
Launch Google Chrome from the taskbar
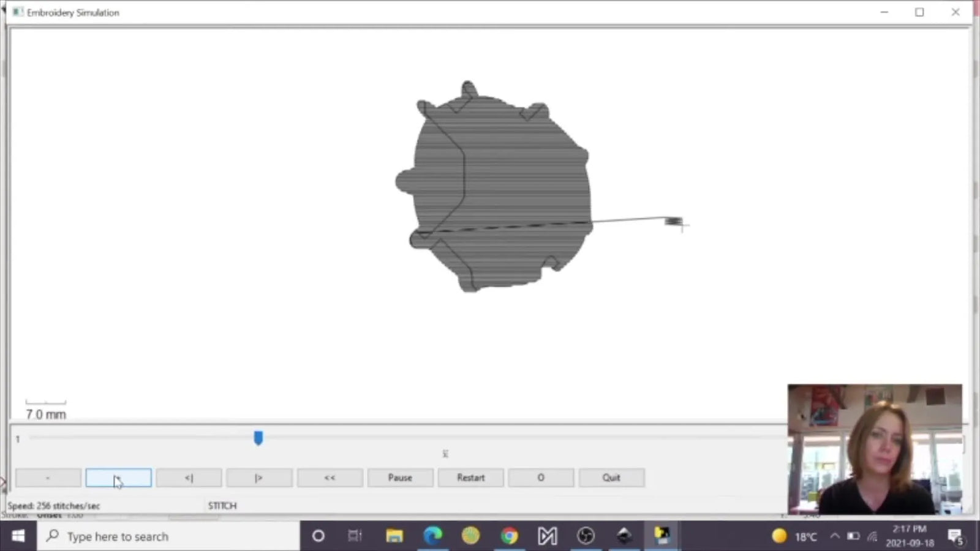pos(510,536)
